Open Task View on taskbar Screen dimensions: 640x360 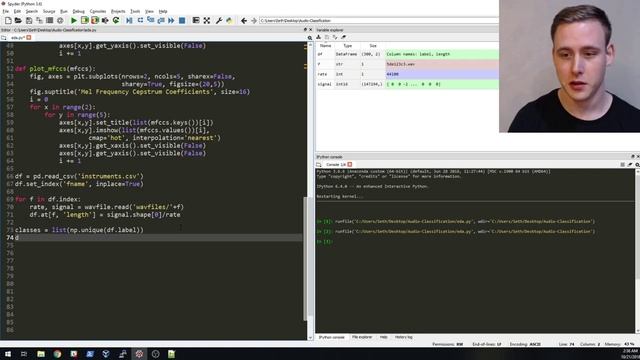coord(24,354)
